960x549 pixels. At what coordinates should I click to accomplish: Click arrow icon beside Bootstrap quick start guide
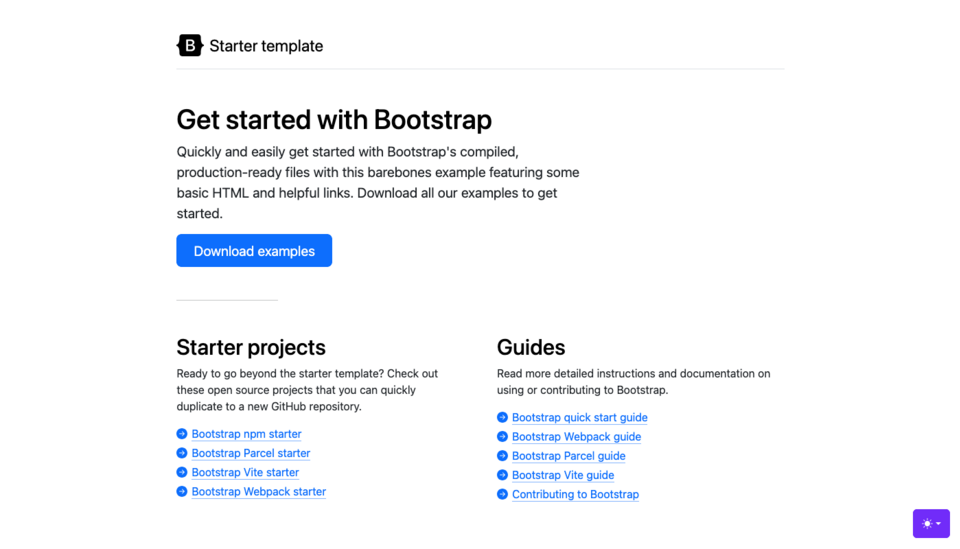tap(502, 417)
